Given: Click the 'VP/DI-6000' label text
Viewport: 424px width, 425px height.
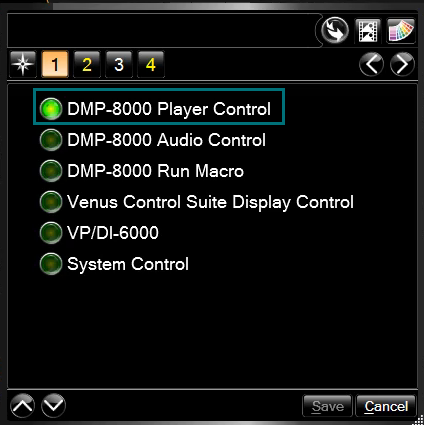Looking at the screenshot, I should point(113,233).
